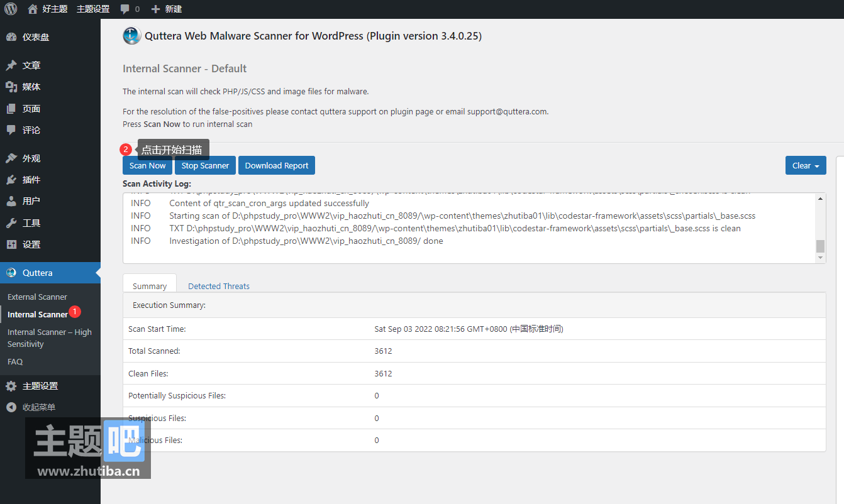
Task: Click scroll-up arrow of activity log
Action: click(x=820, y=199)
